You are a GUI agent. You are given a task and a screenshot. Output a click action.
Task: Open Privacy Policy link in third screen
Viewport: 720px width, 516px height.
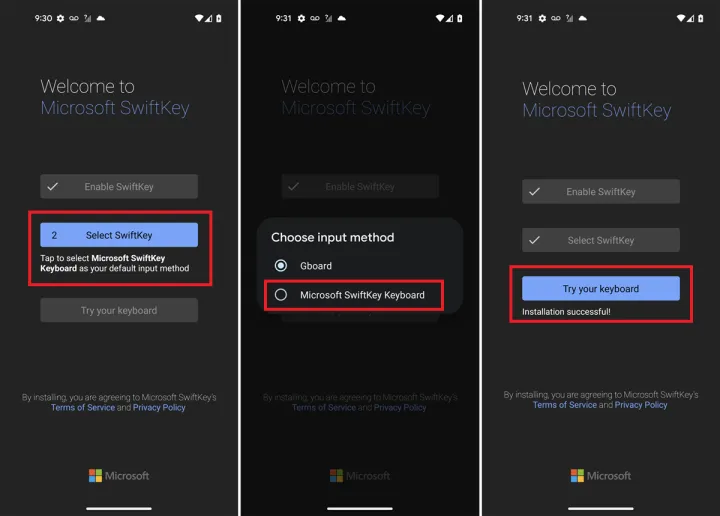click(x=641, y=405)
